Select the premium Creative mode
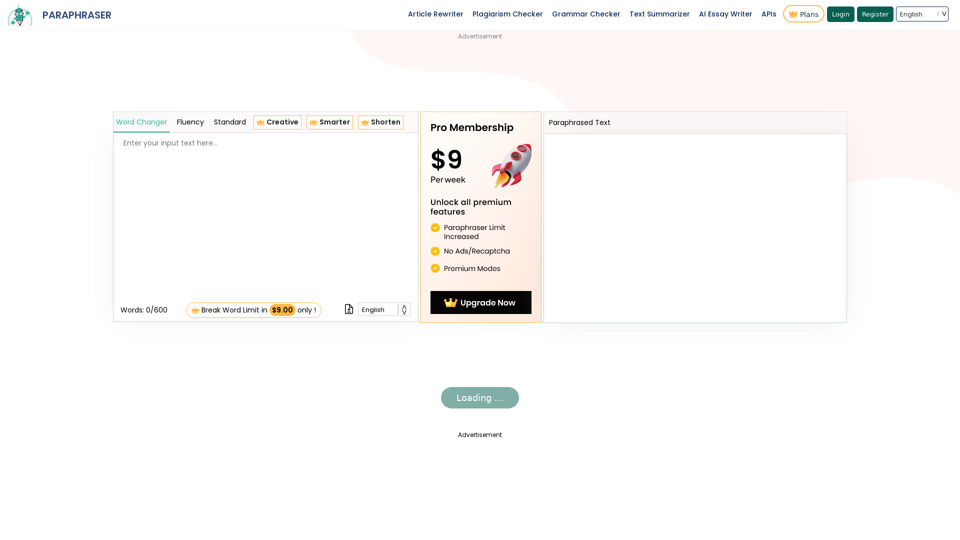960x540 pixels. [x=277, y=122]
